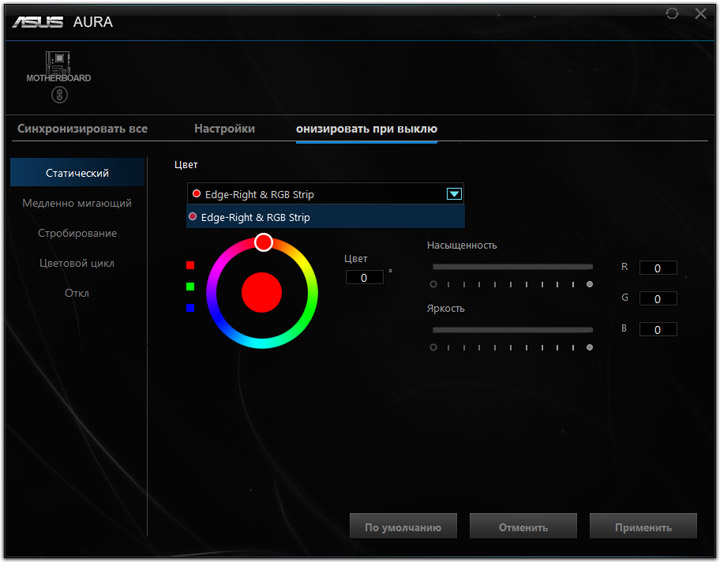This screenshot has height=562, width=720.
Task: Select Стробирование effect
Action: tap(77, 233)
